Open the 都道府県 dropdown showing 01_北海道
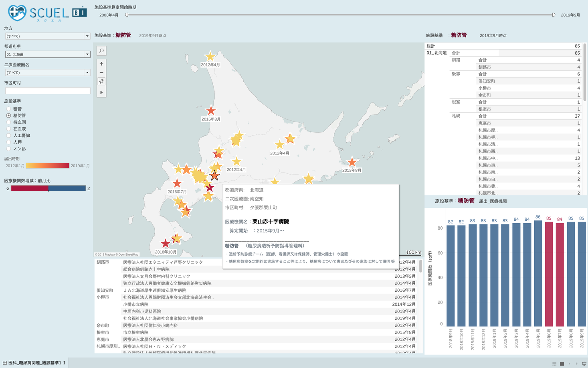The height and width of the screenshot is (368, 588). tap(47, 54)
